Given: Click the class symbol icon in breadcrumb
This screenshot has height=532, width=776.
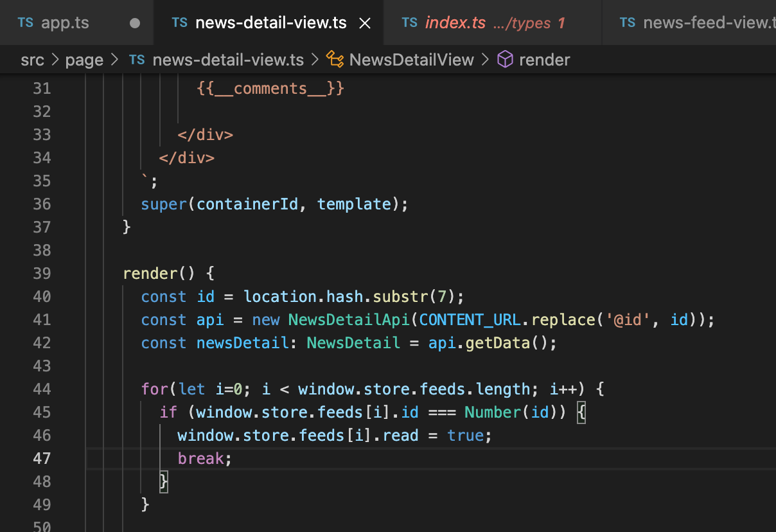Looking at the screenshot, I should pyautogui.click(x=335, y=60).
